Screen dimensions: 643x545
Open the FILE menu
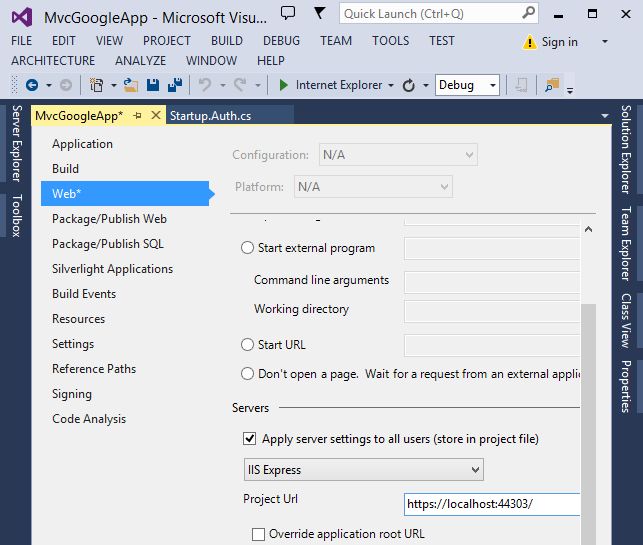(x=21, y=41)
